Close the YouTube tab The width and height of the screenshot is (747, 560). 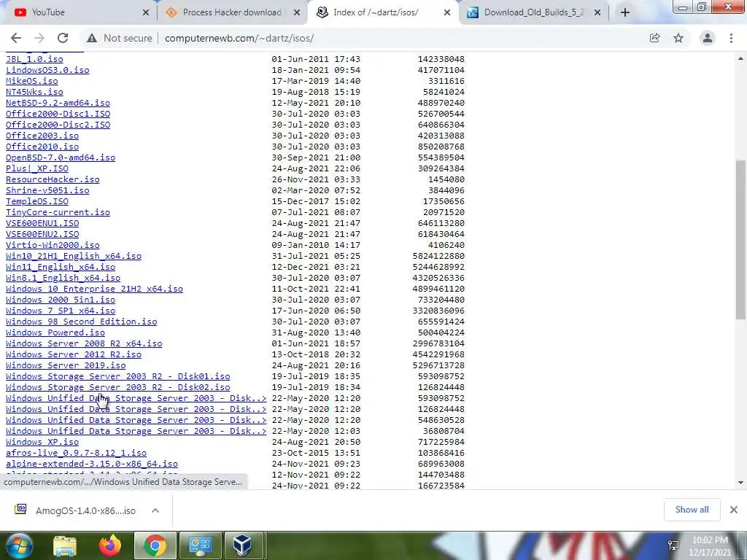(146, 12)
